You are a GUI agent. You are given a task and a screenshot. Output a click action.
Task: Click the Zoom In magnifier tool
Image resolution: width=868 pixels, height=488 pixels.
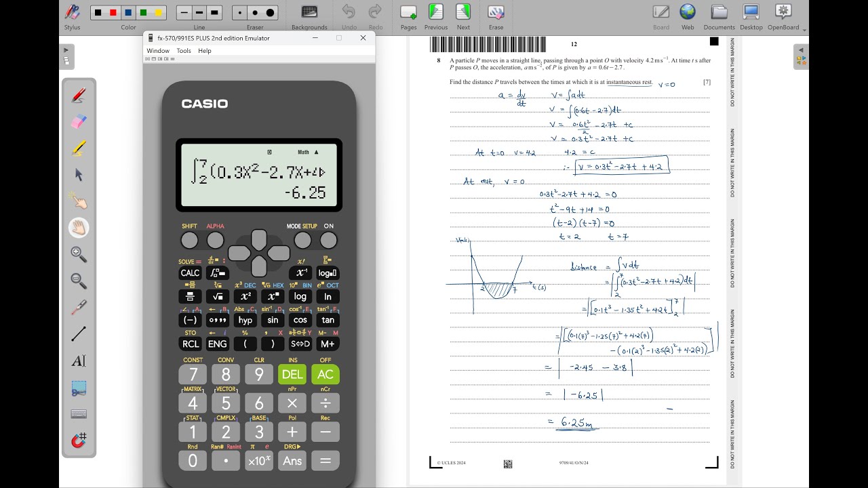[x=79, y=254]
